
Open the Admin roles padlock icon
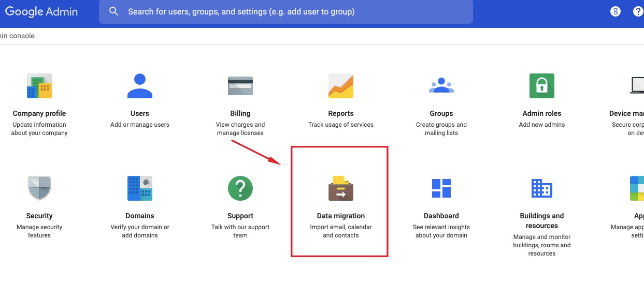point(542,86)
